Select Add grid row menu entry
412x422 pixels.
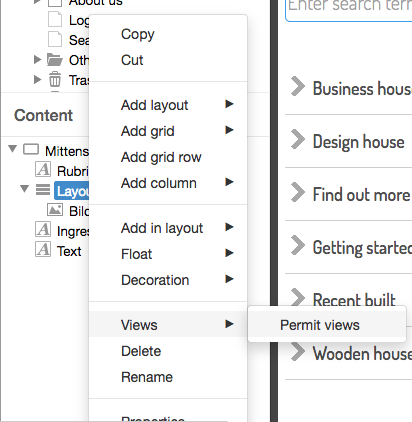(161, 157)
